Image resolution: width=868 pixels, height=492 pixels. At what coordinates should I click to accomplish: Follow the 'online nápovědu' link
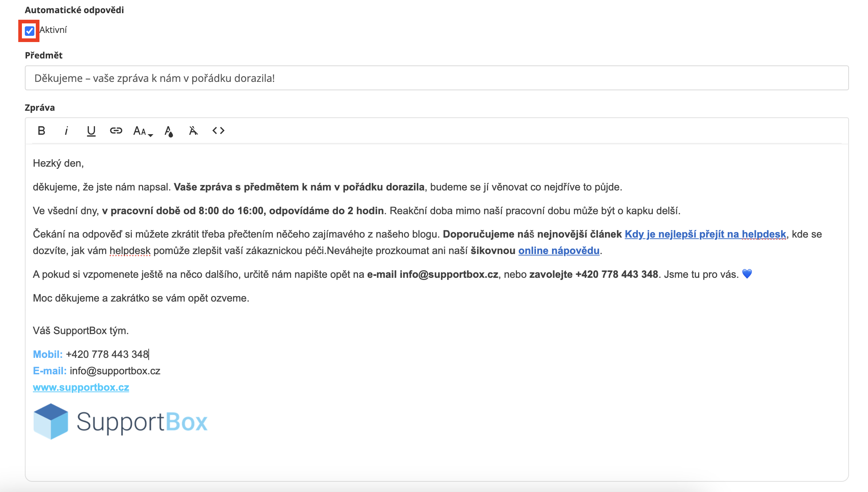click(x=559, y=251)
